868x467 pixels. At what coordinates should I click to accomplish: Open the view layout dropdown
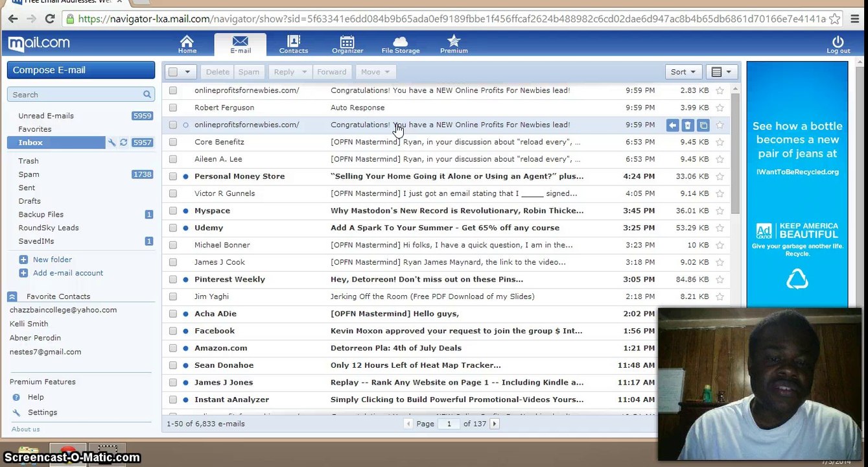click(x=721, y=72)
